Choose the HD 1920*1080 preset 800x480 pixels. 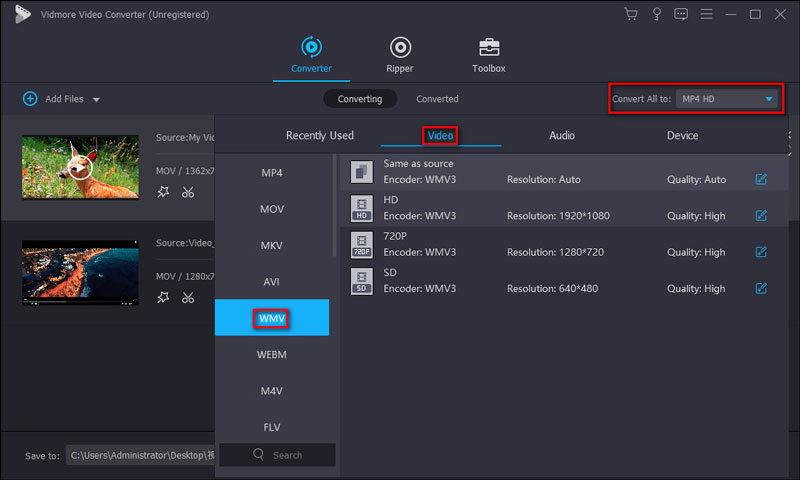coord(564,208)
